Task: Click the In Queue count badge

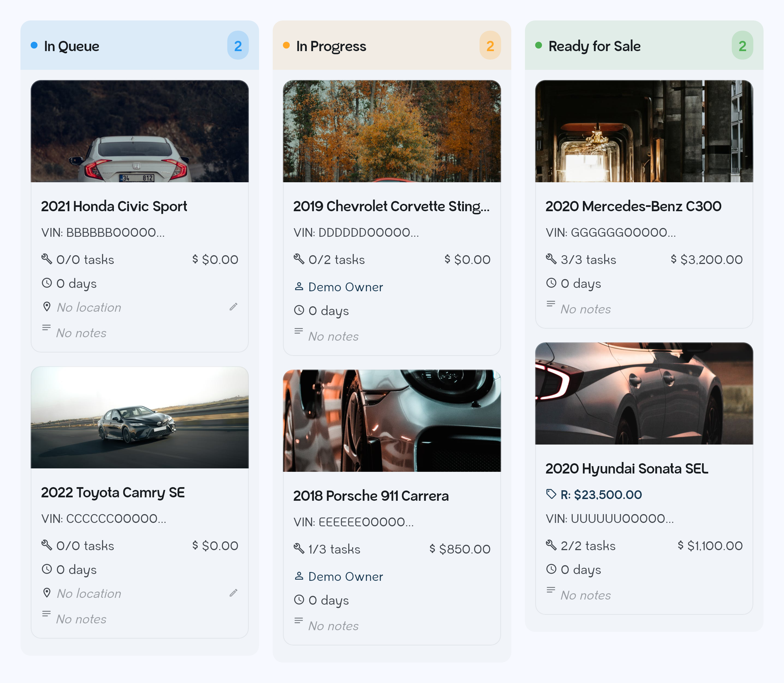Action: tap(238, 45)
